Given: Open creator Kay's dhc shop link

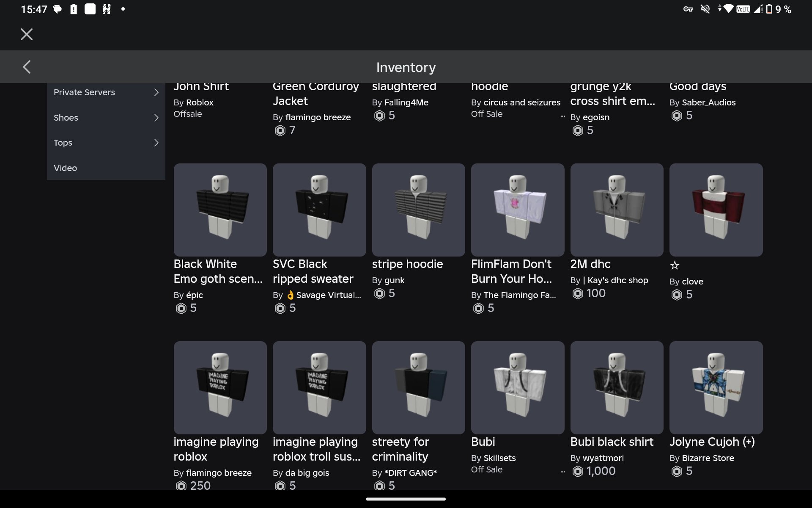Looking at the screenshot, I should [x=615, y=280].
